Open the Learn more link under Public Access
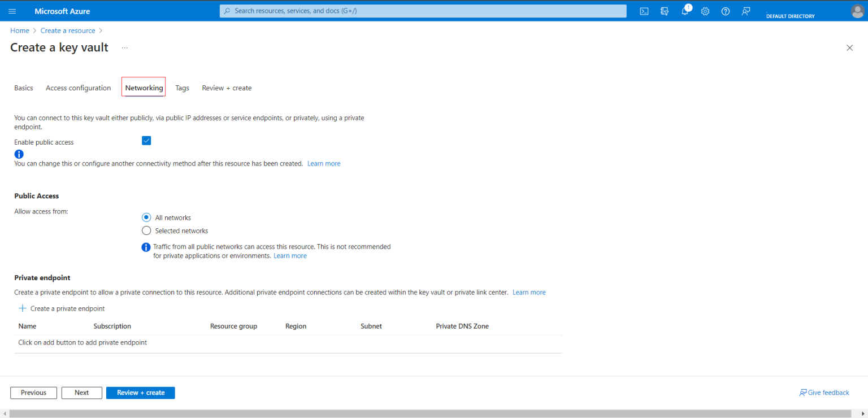Viewport: 868px width, 418px height. click(290, 255)
